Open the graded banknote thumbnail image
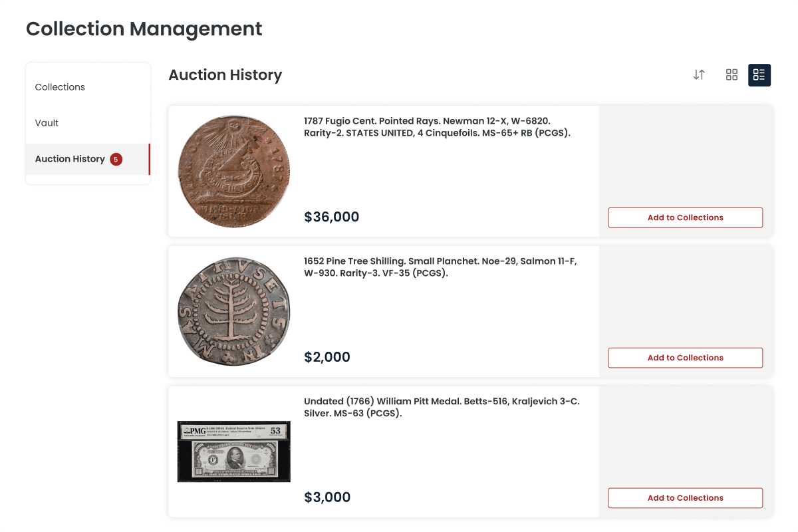798x532 pixels. tap(234, 452)
